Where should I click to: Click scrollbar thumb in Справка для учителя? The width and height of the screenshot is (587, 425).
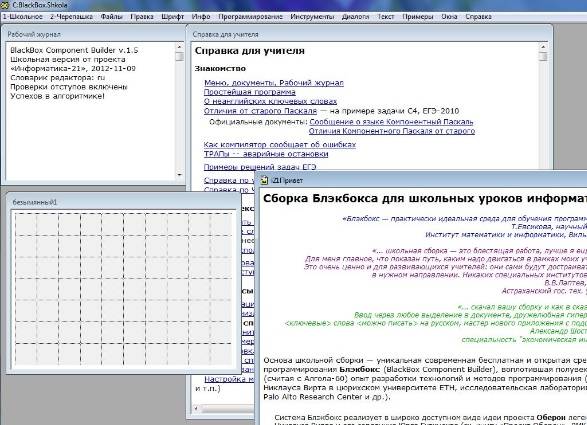(x=543, y=57)
